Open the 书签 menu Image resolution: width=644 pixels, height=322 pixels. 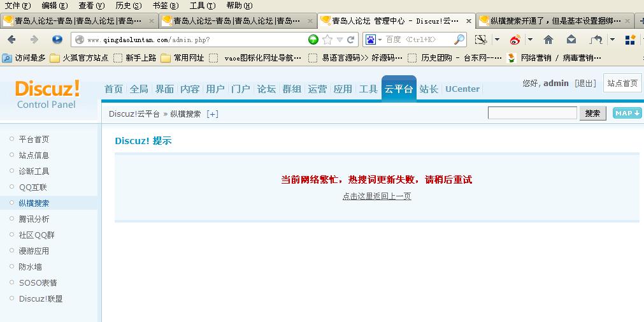click(x=166, y=6)
